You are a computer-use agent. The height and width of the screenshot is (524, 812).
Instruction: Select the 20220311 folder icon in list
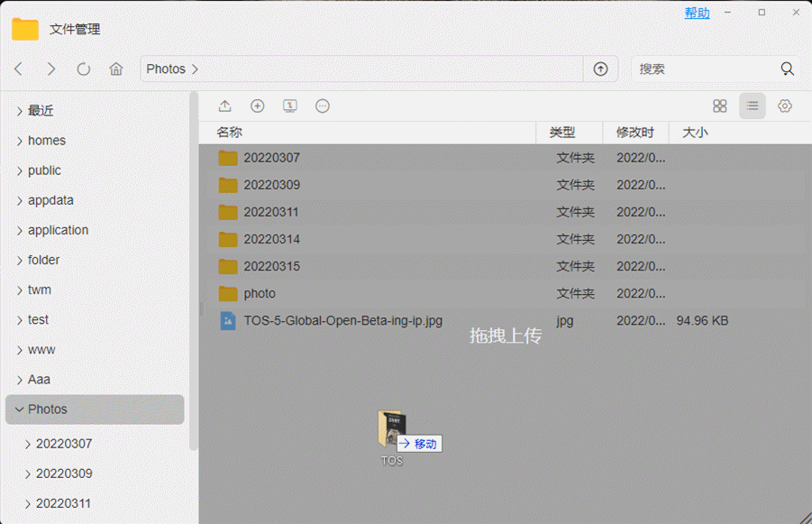[x=228, y=212]
